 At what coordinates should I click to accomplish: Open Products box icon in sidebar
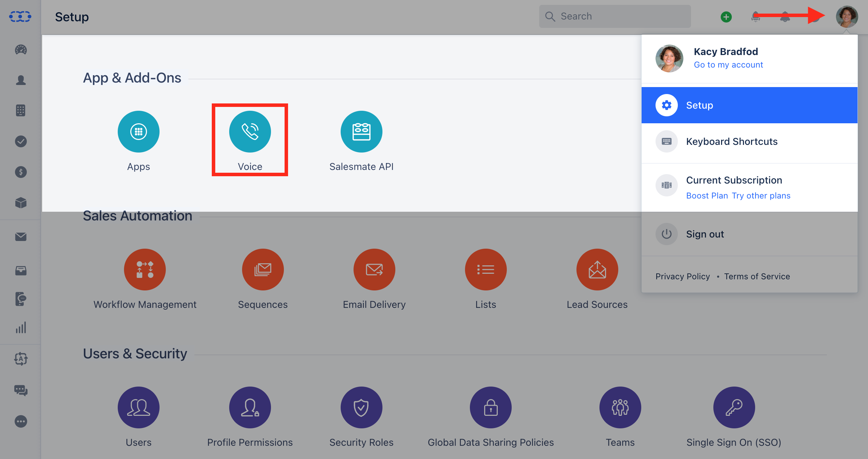pyautogui.click(x=21, y=203)
